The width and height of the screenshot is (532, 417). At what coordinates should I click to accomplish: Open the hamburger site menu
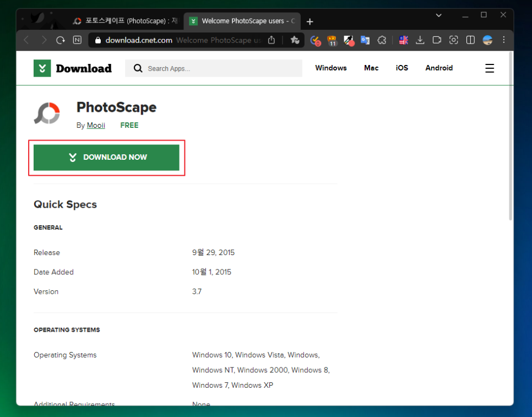[489, 68]
